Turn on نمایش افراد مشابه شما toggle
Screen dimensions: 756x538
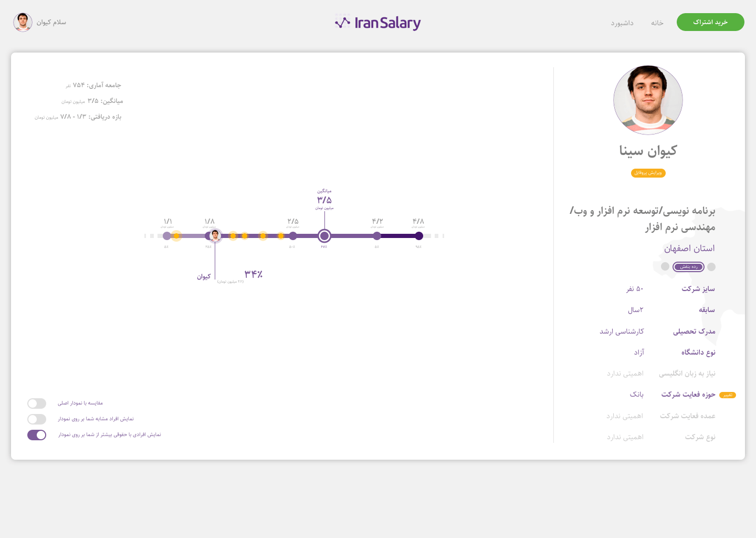pos(37,419)
